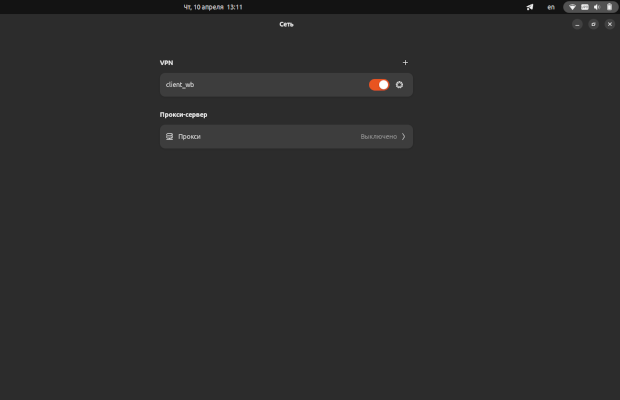This screenshot has height=400, width=620.
Task: Click the Telegram tray icon in top bar
Action: [530, 7]
